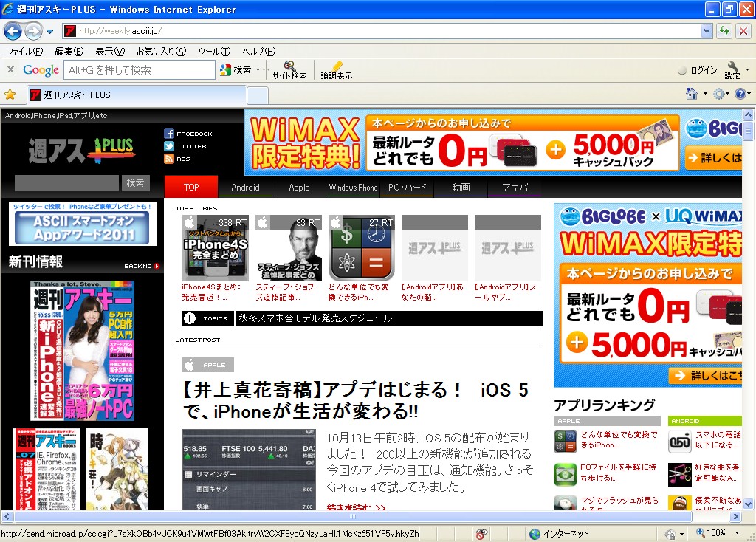
Task: Click the Google toolbar search box
Action: pos(140,70)
